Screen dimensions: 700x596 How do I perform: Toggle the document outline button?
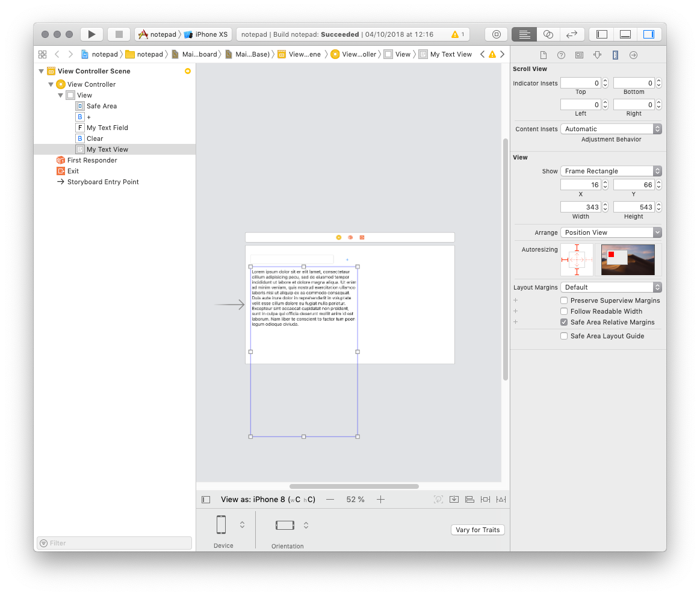coord(206,500)
